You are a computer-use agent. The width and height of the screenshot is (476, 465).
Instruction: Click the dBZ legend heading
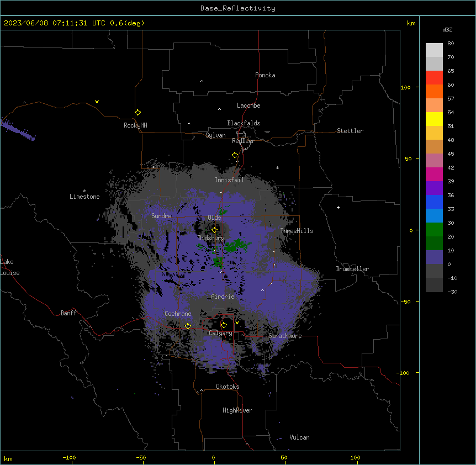tap(447, 30)
